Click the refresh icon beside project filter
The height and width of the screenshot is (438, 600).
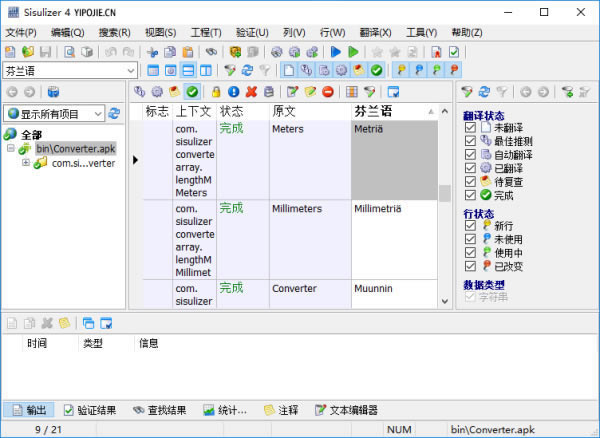[114, 113]
